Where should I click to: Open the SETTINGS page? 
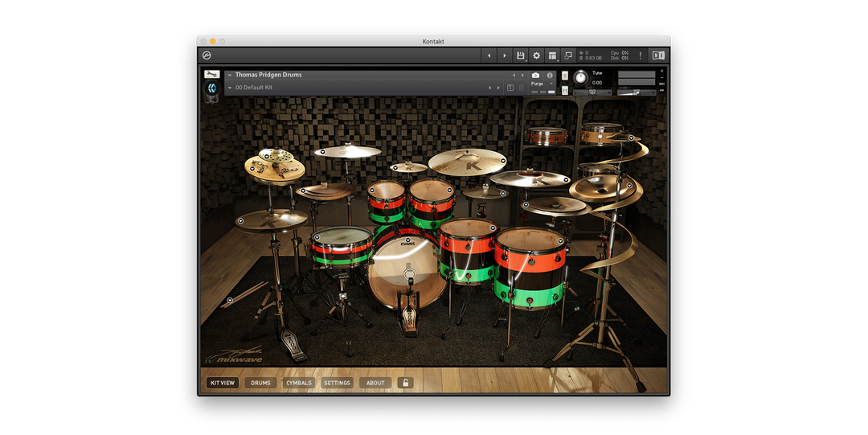click(x=337, y=383)
